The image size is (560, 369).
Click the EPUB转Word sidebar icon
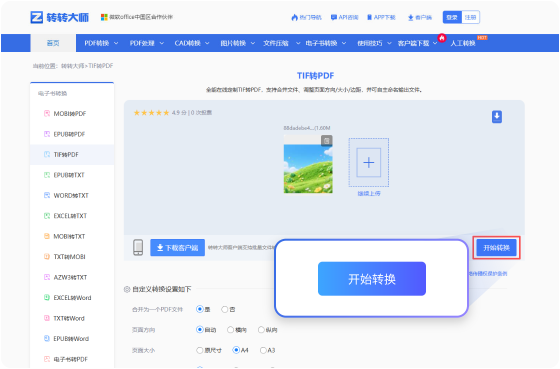tap(47, 338)
